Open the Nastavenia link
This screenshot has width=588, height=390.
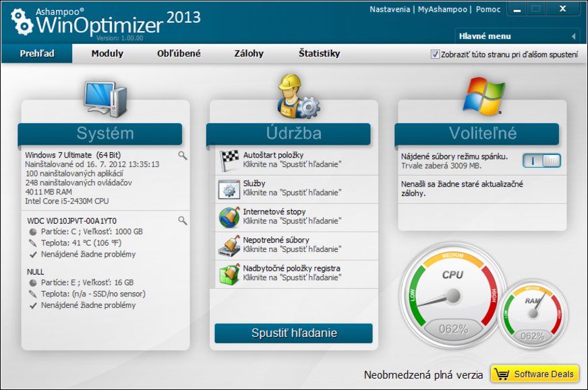pyautogui.click(x=390, y=9)
